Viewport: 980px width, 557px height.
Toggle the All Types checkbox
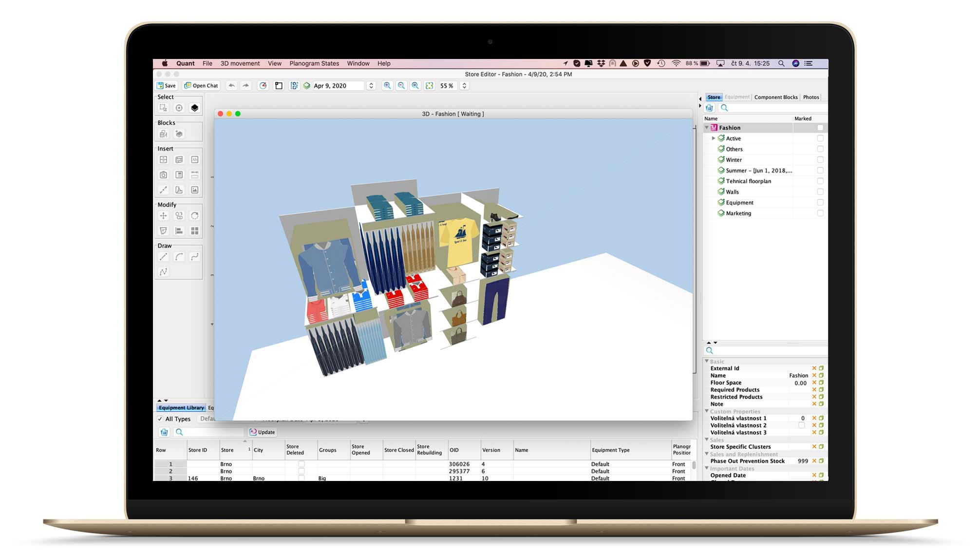pyautogui.click(x=160, y=419)
